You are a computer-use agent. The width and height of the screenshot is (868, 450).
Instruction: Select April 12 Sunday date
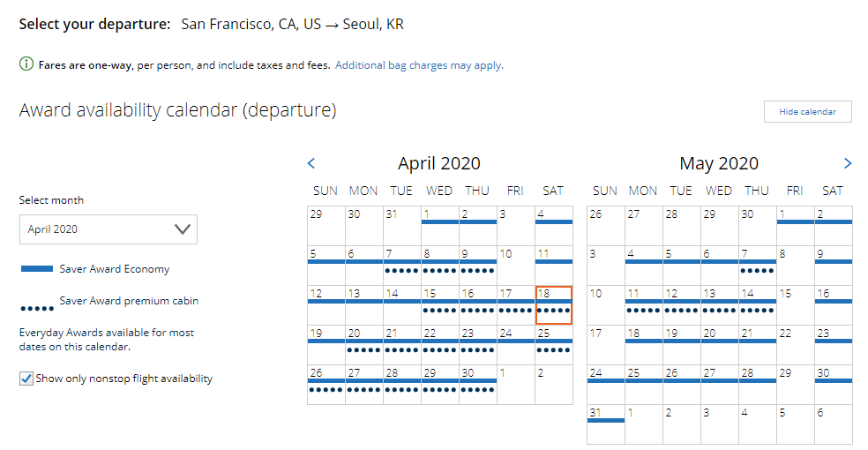(x=326, y=305)
